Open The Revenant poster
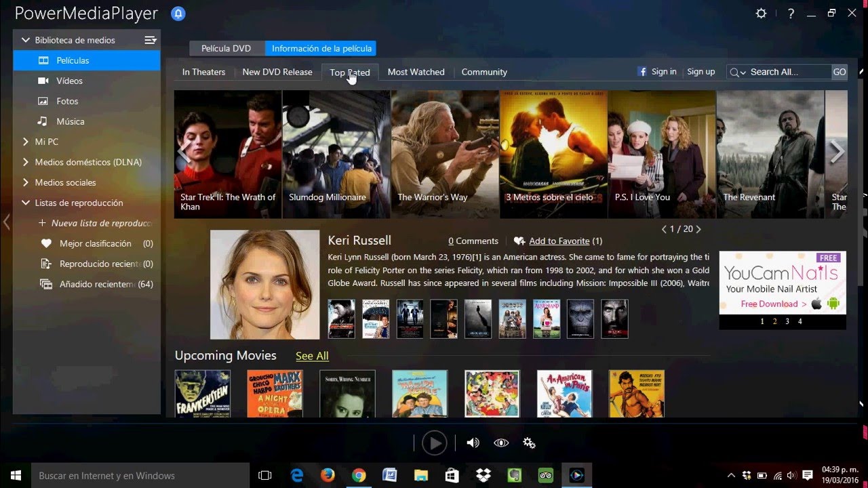 click(x=770, y=154)
